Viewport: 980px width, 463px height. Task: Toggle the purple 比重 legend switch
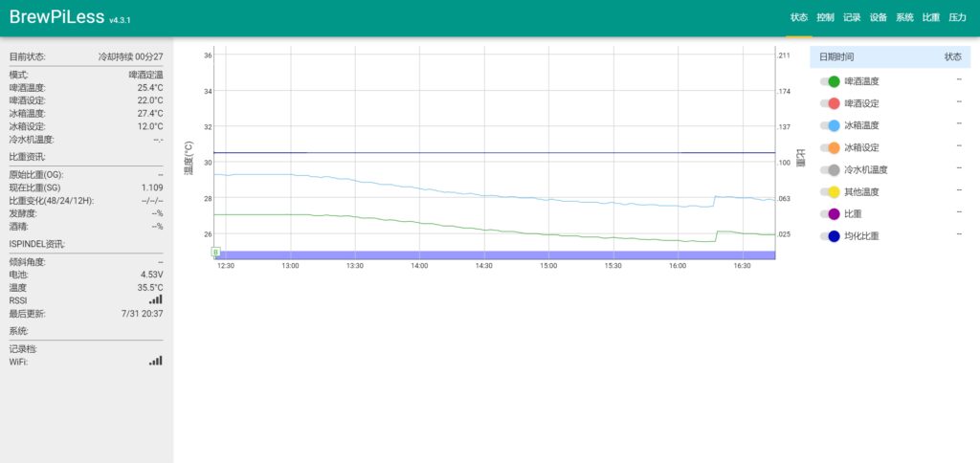point(830,213)
